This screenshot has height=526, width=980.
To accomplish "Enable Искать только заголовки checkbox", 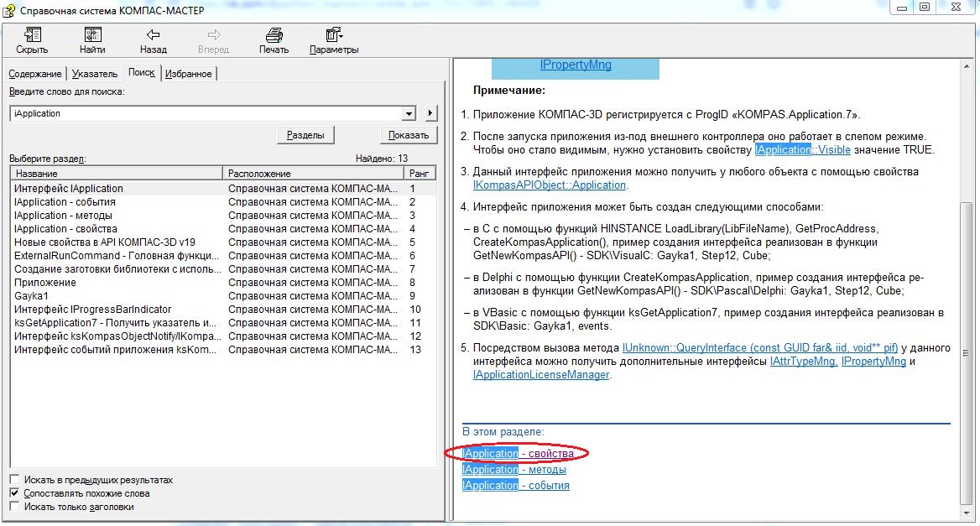I will tap(14, 507).
